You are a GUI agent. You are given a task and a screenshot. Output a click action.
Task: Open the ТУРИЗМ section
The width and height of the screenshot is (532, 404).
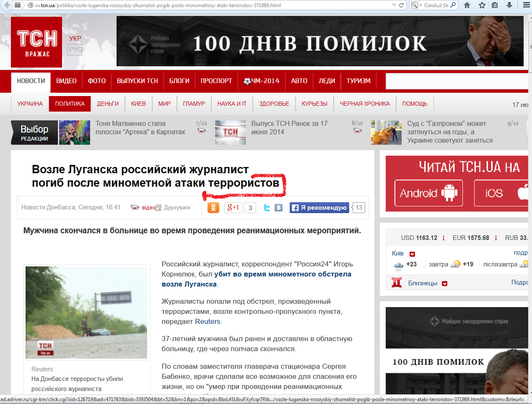click(x=358, y=81)
